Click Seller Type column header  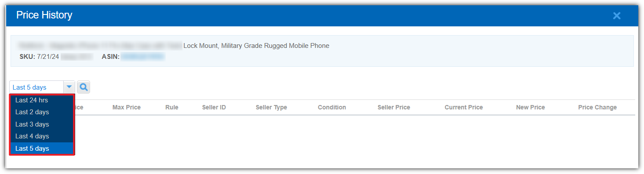click(x=271, y=107)
